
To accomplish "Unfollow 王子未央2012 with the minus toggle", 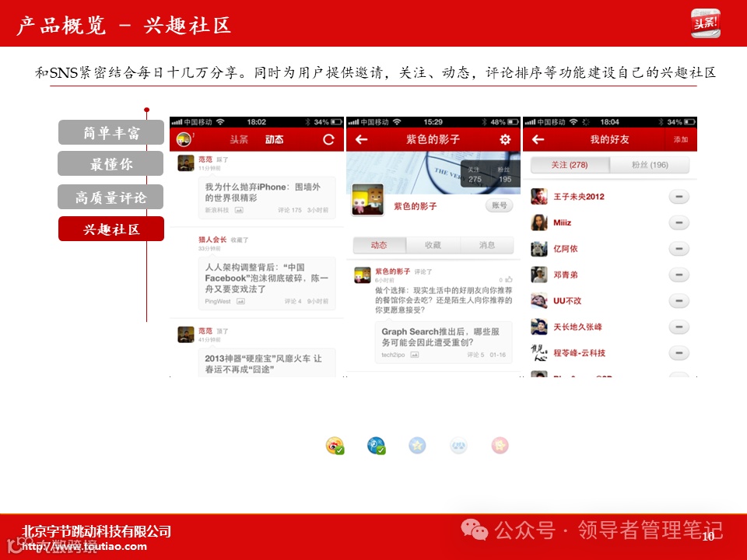I will (x=681, y=196).
